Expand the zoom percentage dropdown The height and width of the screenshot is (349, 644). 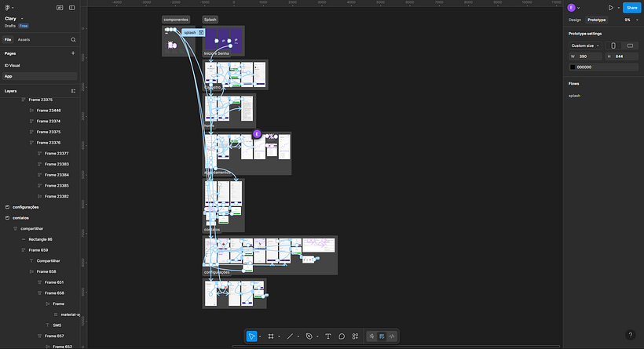click(x=631, y=20)
